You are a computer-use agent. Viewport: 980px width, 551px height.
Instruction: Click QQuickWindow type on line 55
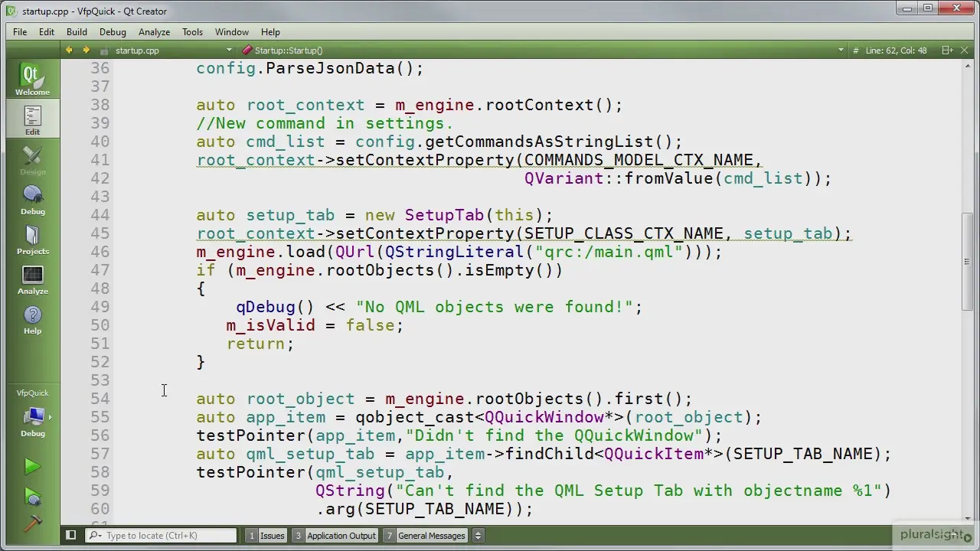click(x=544, y=417)
